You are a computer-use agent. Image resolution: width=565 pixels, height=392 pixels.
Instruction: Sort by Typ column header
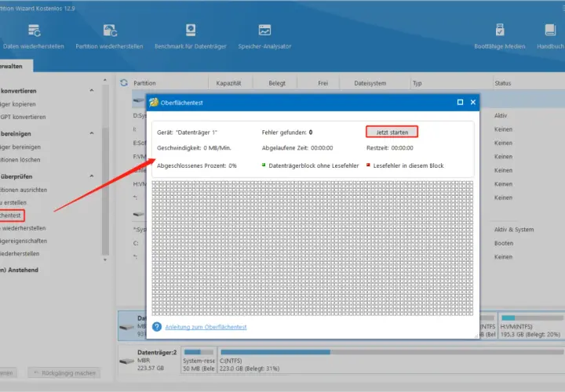417,83
